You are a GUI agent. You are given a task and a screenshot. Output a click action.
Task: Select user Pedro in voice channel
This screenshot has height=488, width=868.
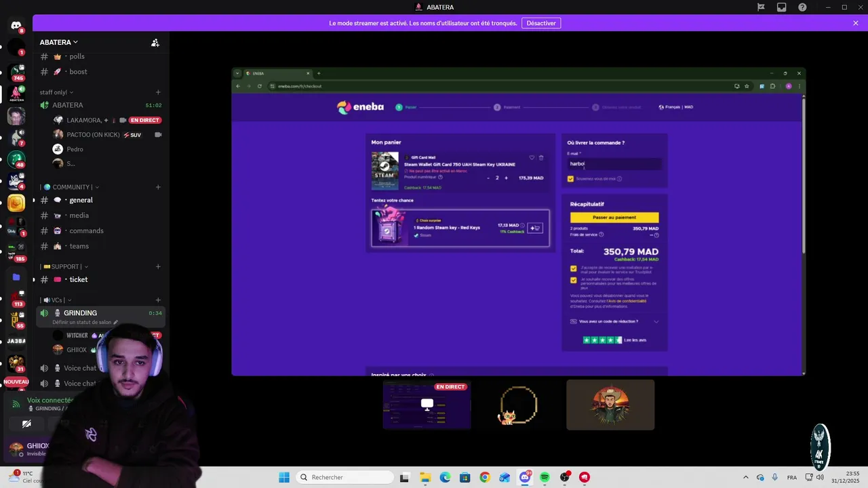click(75, 149)
